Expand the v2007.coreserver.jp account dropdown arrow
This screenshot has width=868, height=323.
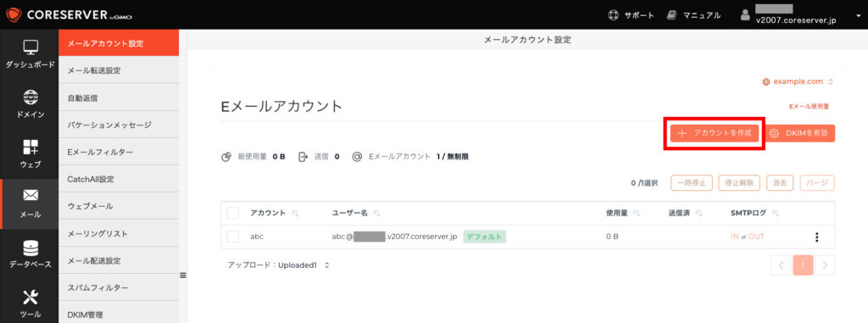(859, 16)
